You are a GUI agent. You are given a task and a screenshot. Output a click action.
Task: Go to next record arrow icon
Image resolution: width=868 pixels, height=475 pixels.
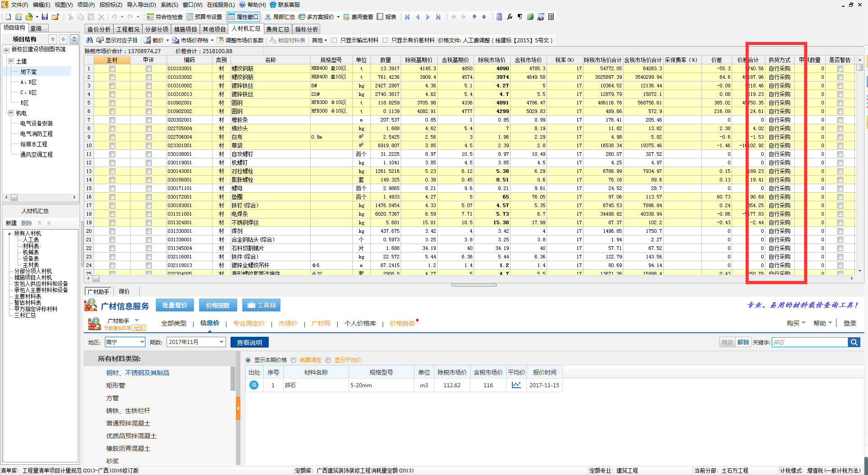428,17
